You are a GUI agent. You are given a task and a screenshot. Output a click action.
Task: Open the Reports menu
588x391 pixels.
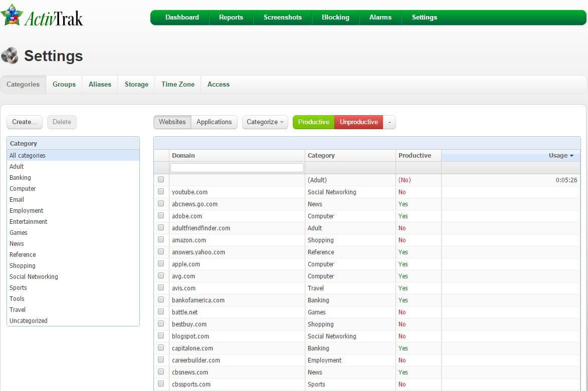point(231,17)
